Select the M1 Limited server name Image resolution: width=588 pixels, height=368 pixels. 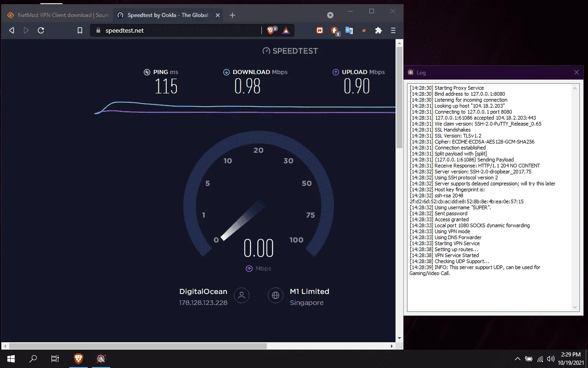(x=310, y=291)
